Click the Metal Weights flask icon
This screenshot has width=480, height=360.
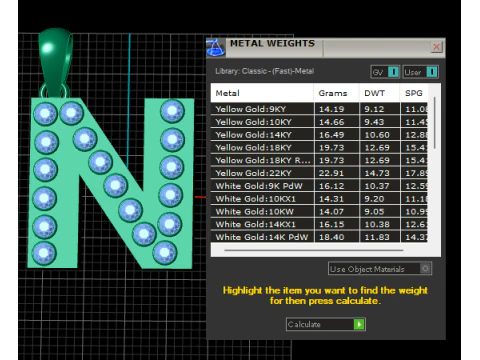215,47
